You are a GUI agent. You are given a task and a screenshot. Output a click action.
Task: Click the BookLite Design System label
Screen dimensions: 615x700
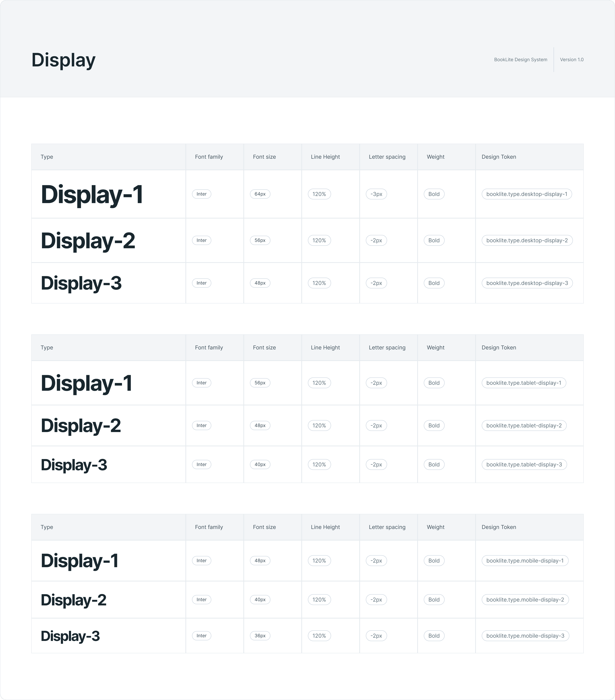[x=520, y=60]
